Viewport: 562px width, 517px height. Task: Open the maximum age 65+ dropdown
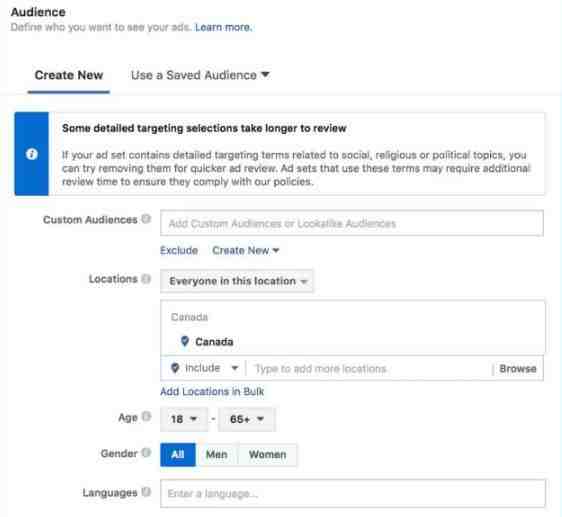click(x=247, y=419)
